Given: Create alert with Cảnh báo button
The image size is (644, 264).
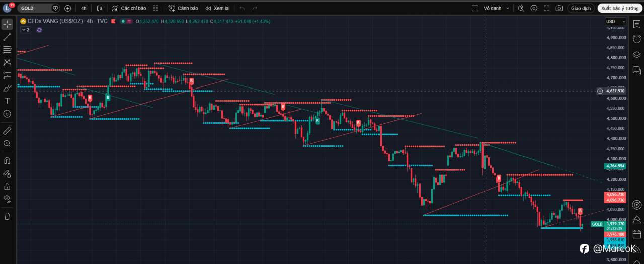Looking at the screenshot, I should (x=183, y=8).
